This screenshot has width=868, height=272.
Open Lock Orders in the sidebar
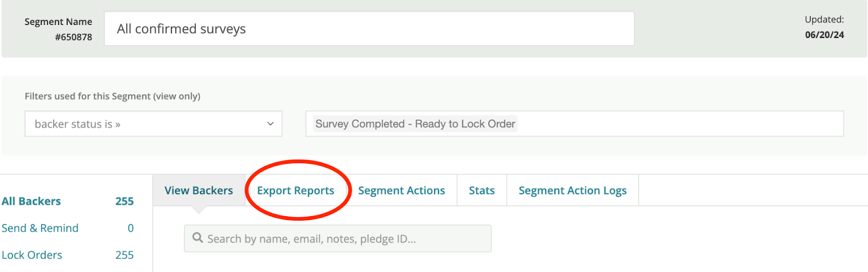point(32,255)
